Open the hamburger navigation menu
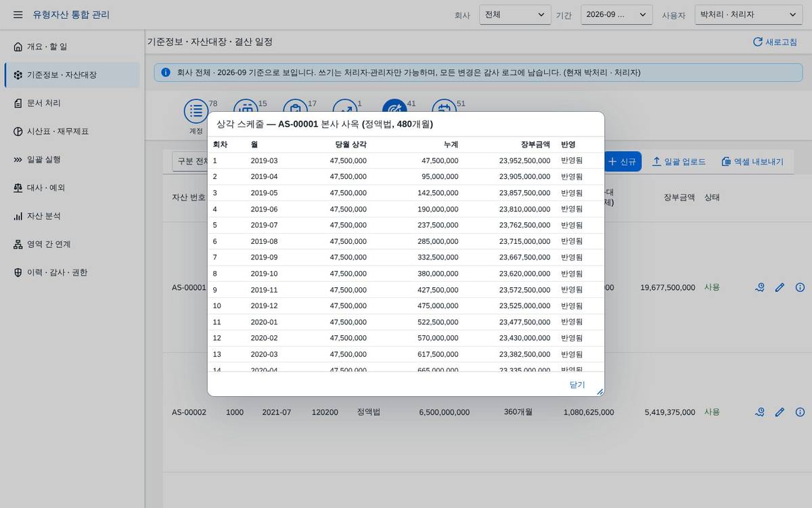Image resolution: width=812 pixels, height=508 pixels. (18, 15)
